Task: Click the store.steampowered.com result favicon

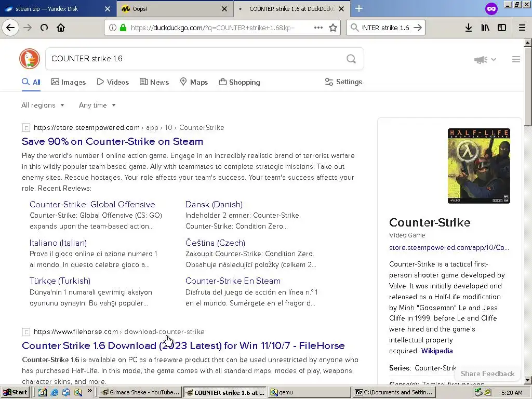Action: [x=26, y=128]
